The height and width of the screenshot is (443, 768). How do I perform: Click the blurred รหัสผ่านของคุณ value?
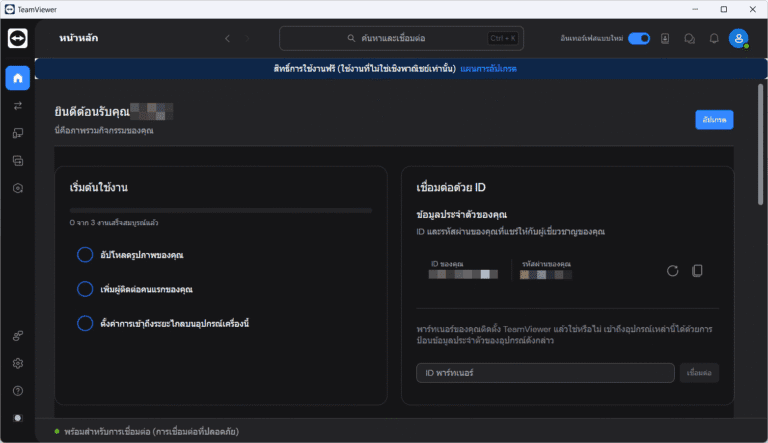(546, 275)
